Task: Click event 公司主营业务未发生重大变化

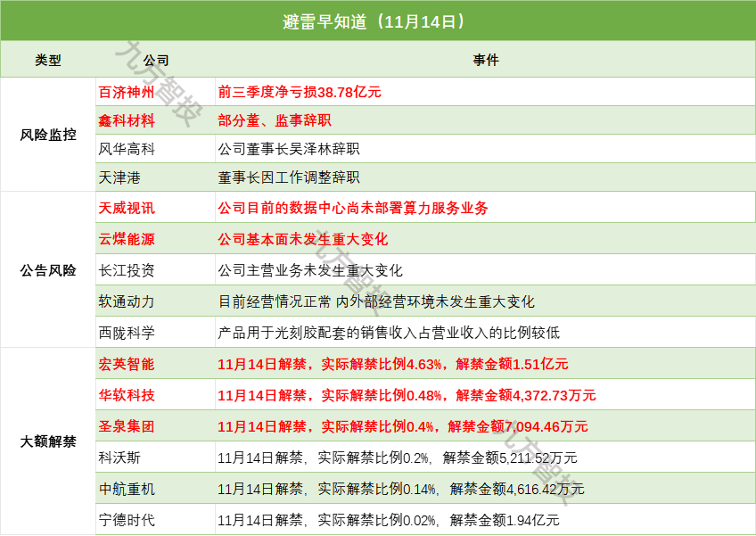Action: point(310,270)
